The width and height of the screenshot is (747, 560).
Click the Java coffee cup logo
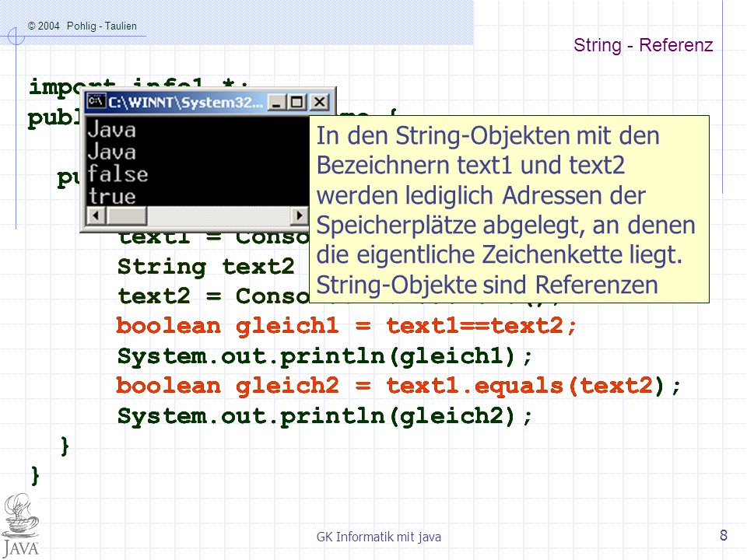(x=20, y=526)
